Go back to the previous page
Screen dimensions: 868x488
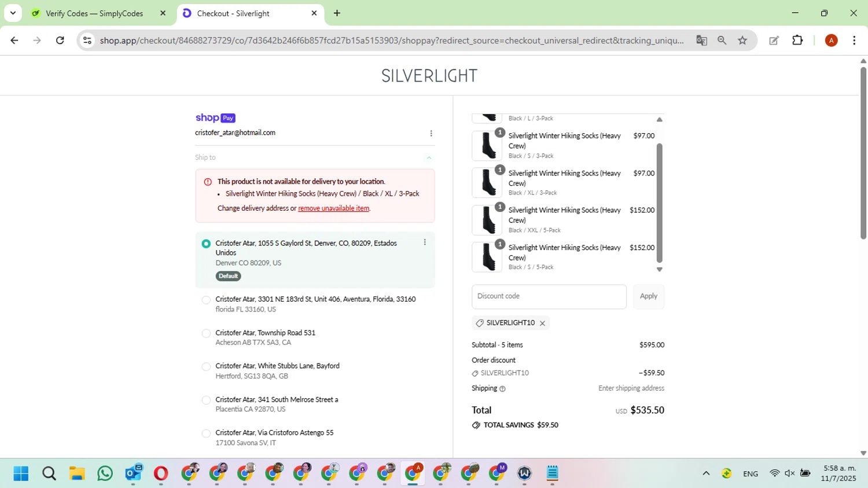click(x=14, y=41)
